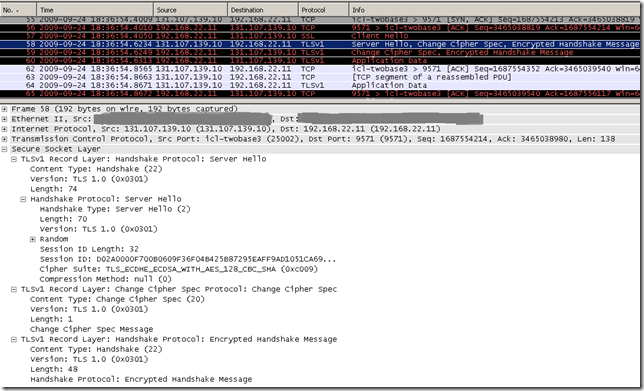Screen dimensions: 644x391
Task: Collapse the TLSv1 Server Hello record layer
Action: coord(14,159)
